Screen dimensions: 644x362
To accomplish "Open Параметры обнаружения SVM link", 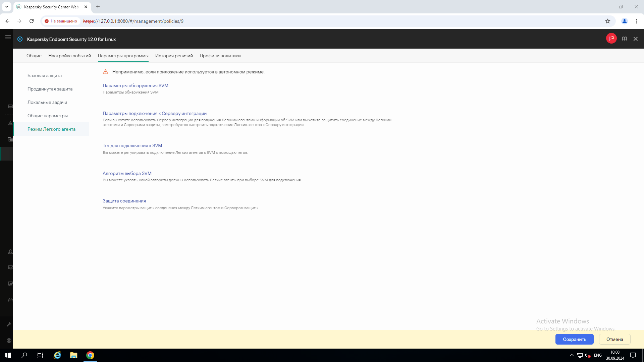I will coord(136,85).
